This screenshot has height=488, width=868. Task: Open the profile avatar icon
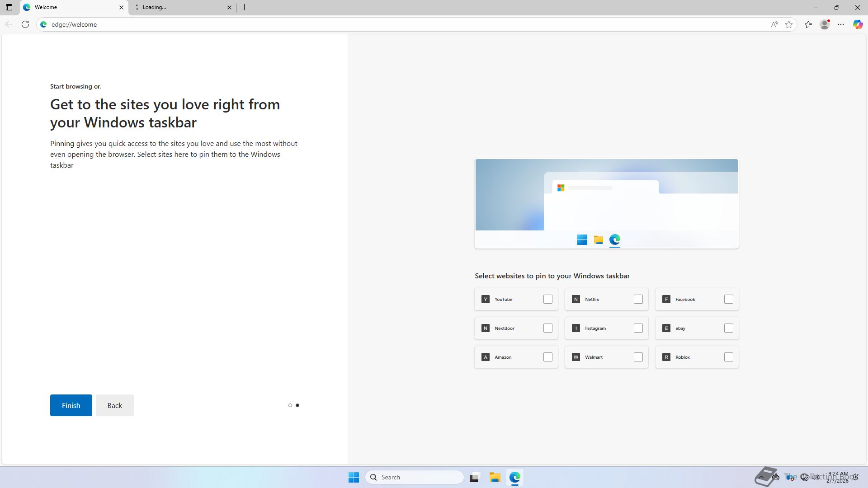(x=825, y=24)
